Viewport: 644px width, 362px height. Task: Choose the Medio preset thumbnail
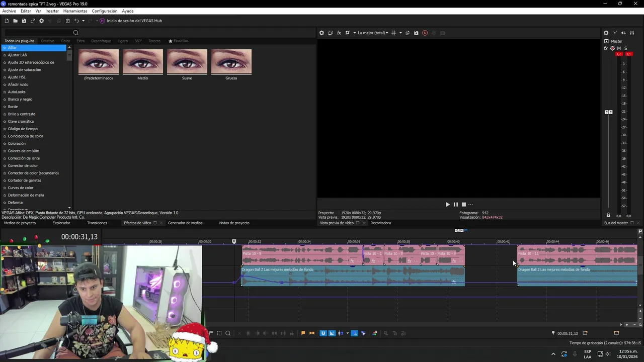tap(143, 62)
